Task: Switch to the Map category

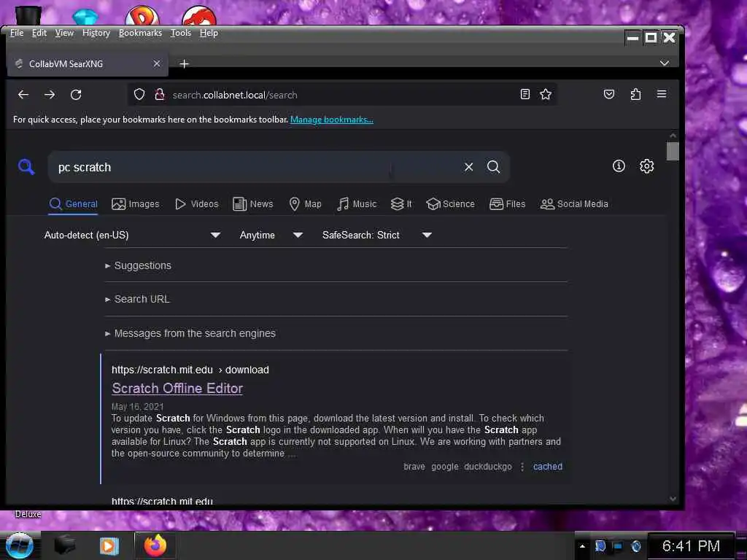Action: coord(306,204)
